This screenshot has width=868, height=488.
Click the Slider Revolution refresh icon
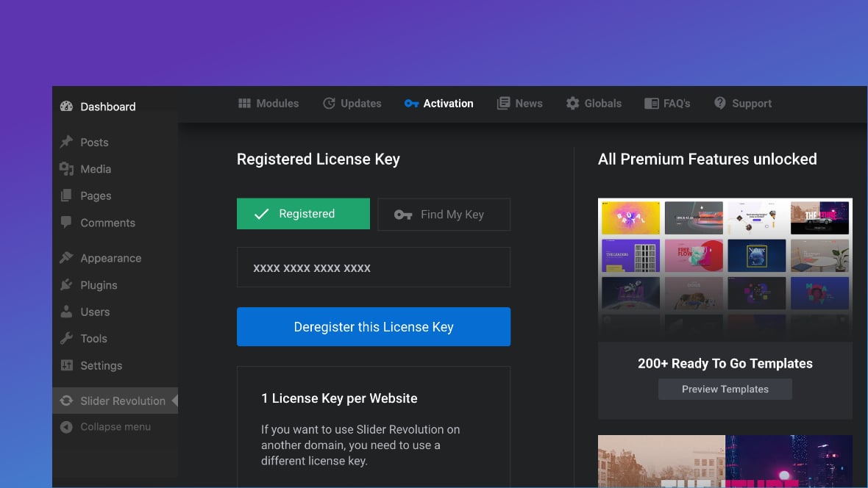66,401
